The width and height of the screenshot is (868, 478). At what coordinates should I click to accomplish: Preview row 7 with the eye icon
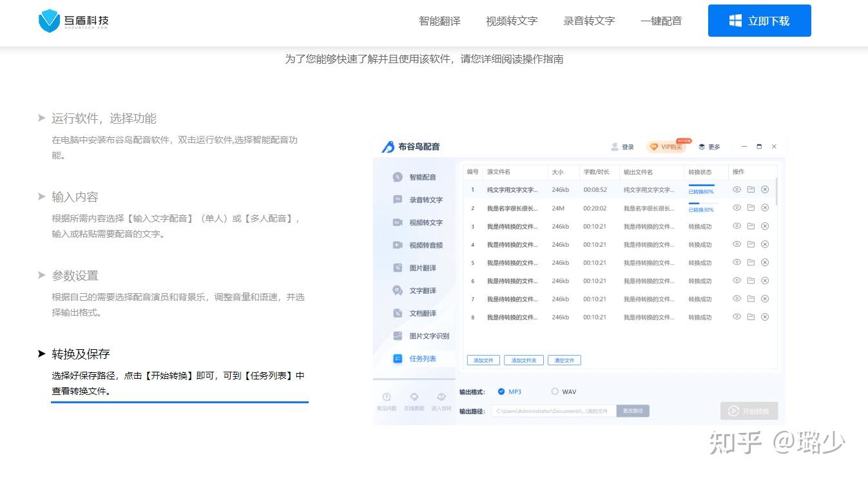737,299
